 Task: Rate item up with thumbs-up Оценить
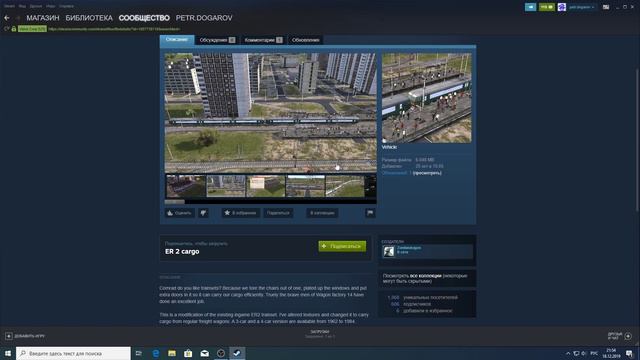(x=179, y=213)
